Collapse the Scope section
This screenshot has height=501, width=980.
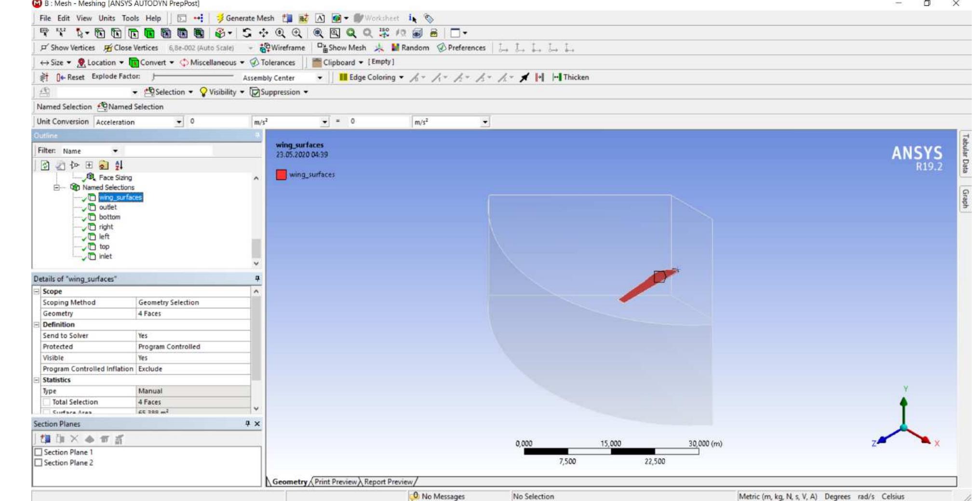[36, 291]
